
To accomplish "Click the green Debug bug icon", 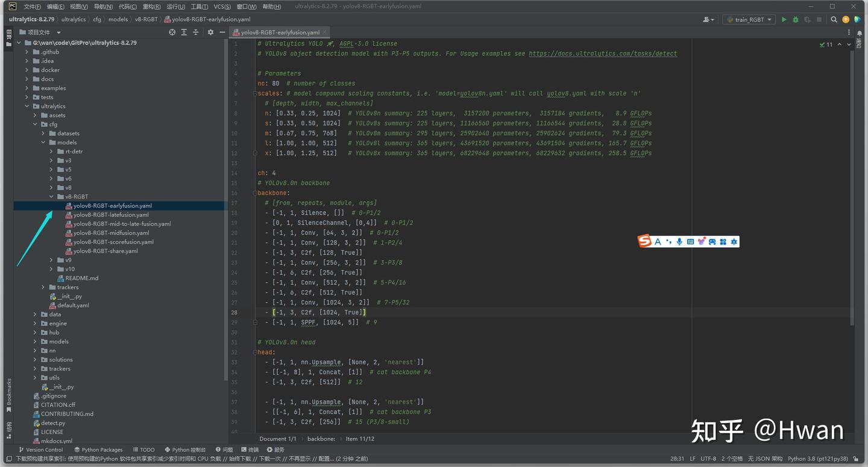I will tap(795, 19).
